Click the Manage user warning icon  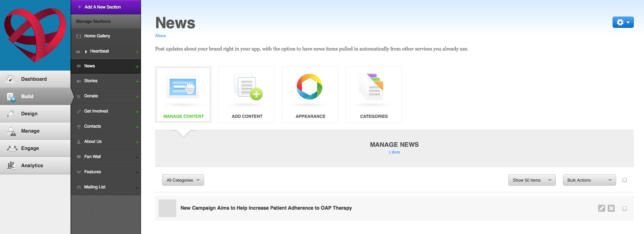point(11,131)
